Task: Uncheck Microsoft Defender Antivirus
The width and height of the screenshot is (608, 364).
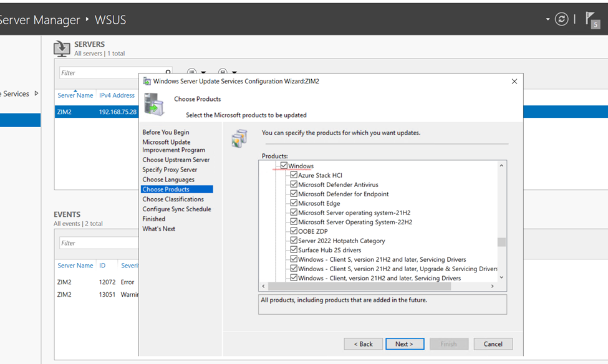Action: pos(294,184)
